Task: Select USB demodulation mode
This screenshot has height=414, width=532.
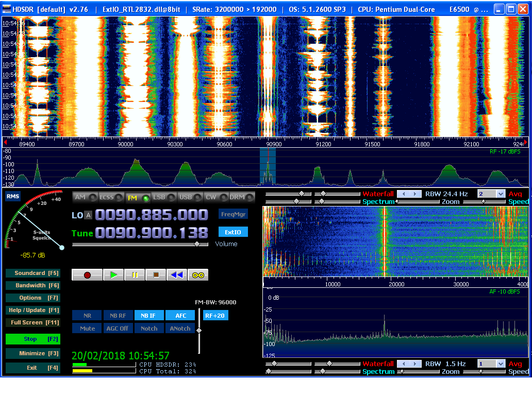Action: point(190,197)
